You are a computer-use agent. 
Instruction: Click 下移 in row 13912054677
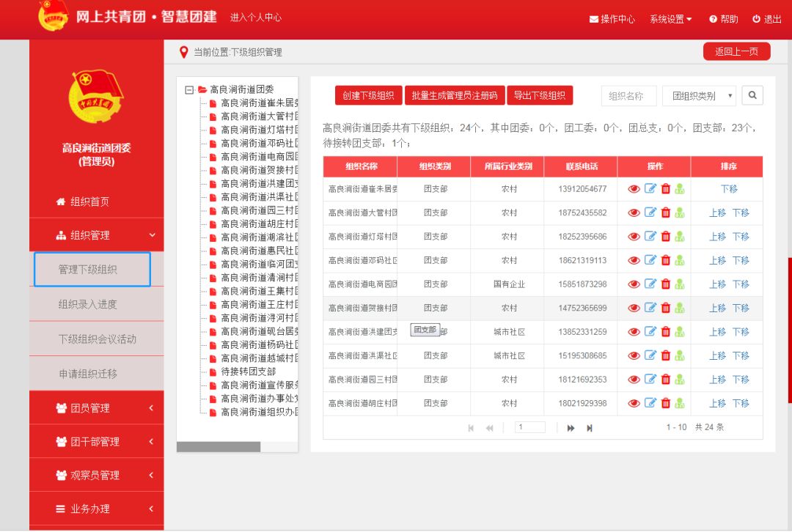729,189
